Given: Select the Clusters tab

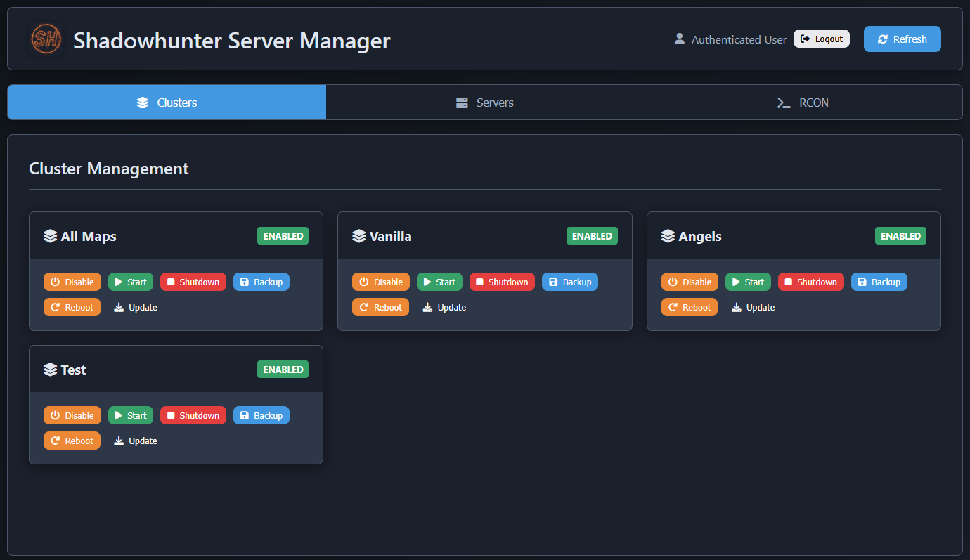Looking at the screenshot, I should (167, 102).
